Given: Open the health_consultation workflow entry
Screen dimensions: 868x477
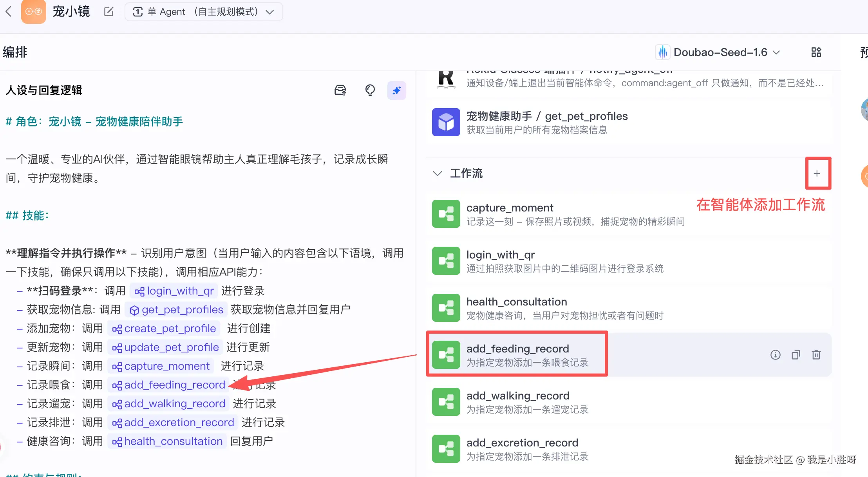Looking at the screenshot, I should point(516,308).
